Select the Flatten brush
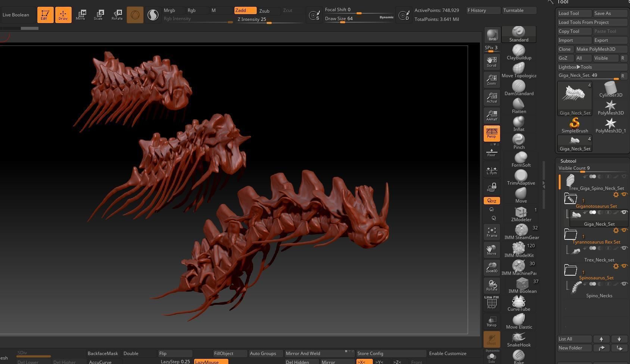Viewport: 630px width, 364px height. (519, 106)
